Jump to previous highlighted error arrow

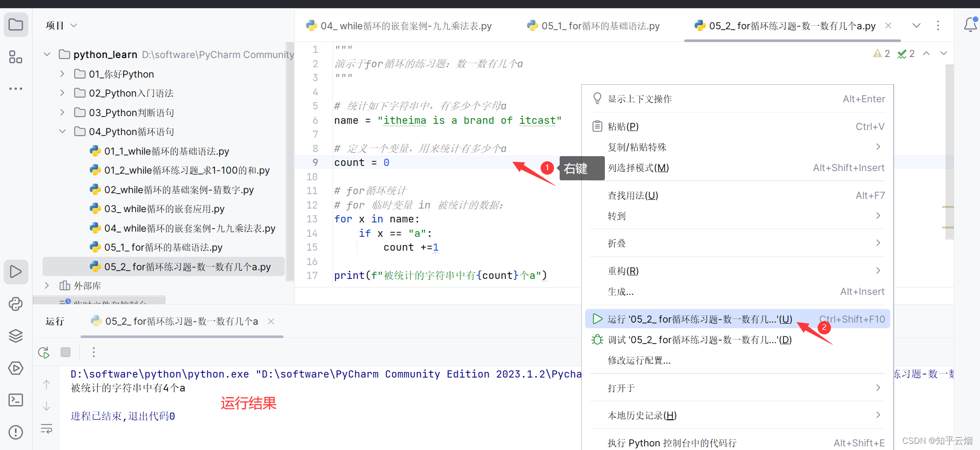point(927,53)
